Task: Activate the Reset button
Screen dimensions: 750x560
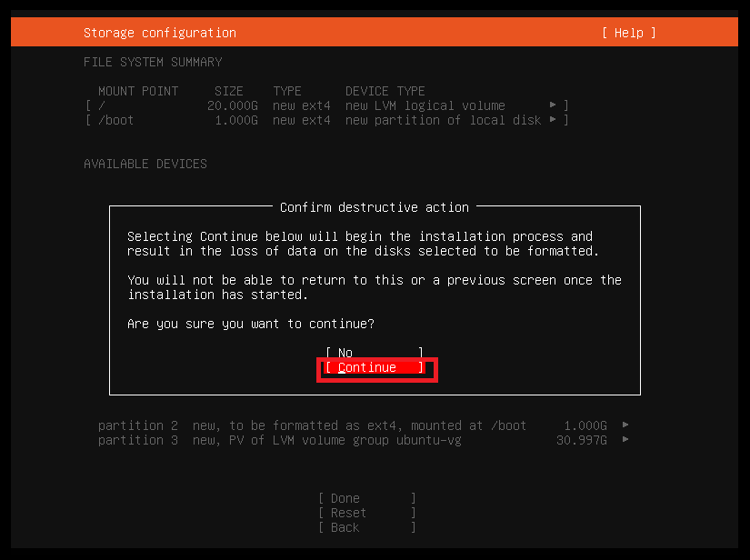Action: [366, 513]
